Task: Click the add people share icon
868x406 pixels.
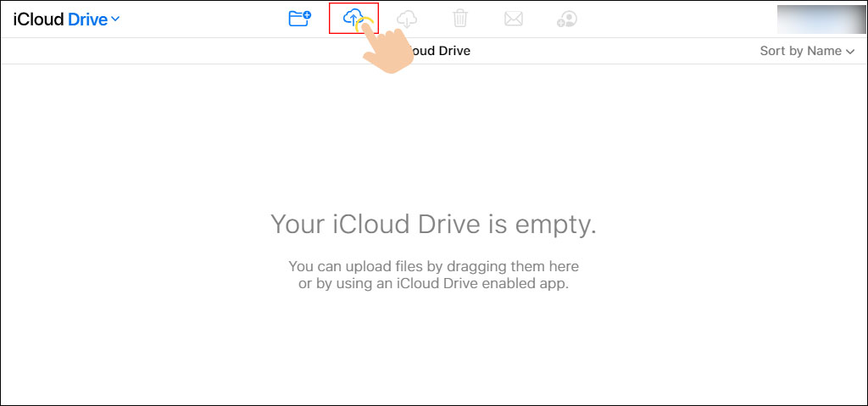Action: (x=567, y=19)
